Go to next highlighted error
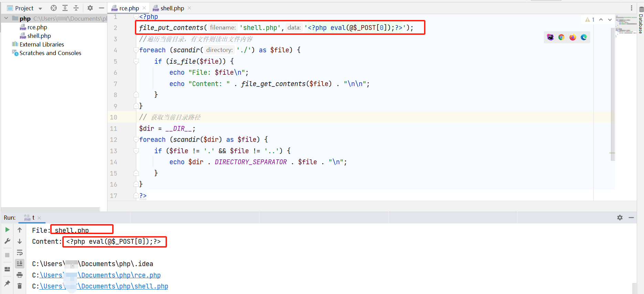Screen dimensions: 644x294 click(610, 20)
